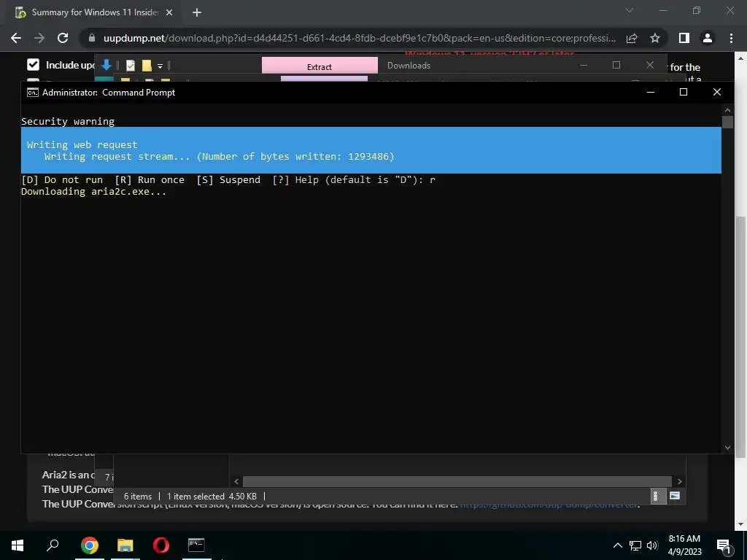Open the Extract tab in Explorer
Image resolution: width=747 pixels, height=560 pixels.
(x=320, y=66)
